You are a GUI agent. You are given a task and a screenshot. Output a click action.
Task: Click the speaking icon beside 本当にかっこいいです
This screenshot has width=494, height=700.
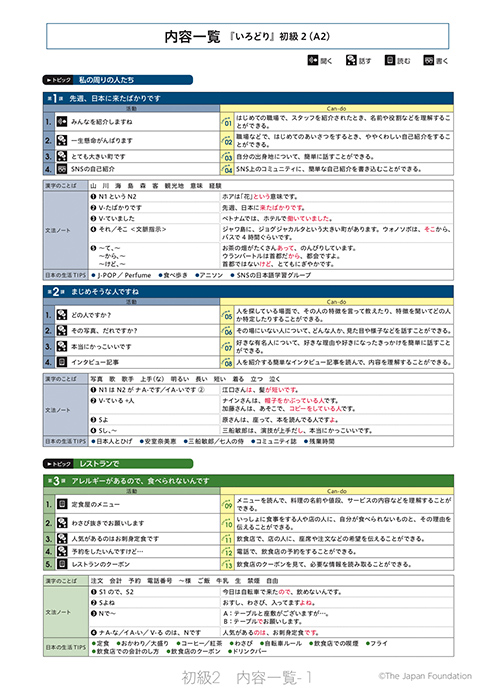coord(62,346)
